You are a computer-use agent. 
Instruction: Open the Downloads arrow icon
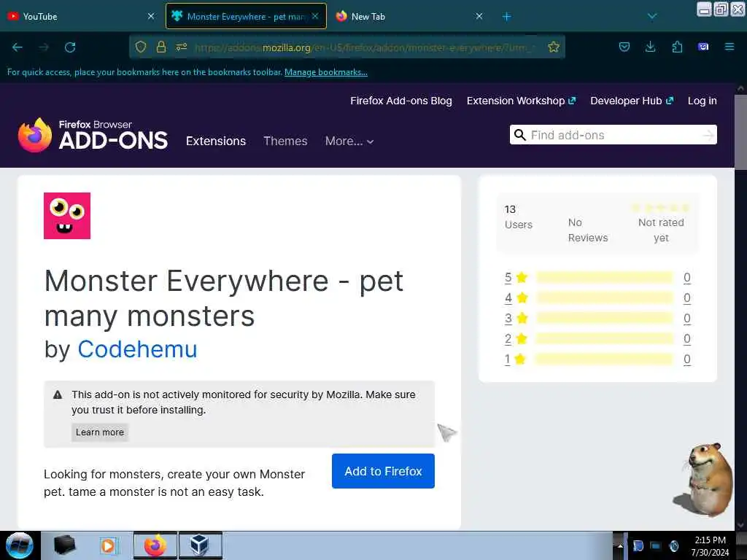click(x=650, y=47)
